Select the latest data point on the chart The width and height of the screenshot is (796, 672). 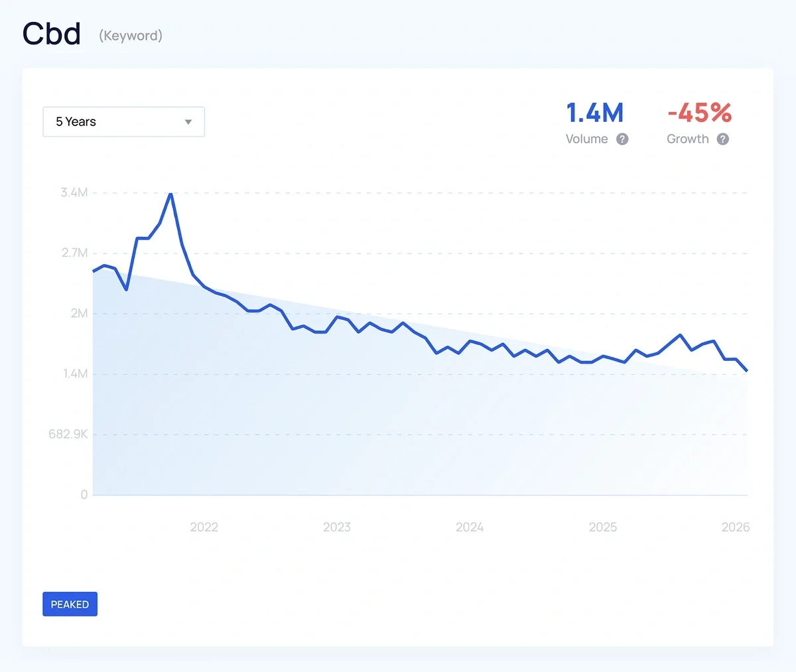click(746, 370)
